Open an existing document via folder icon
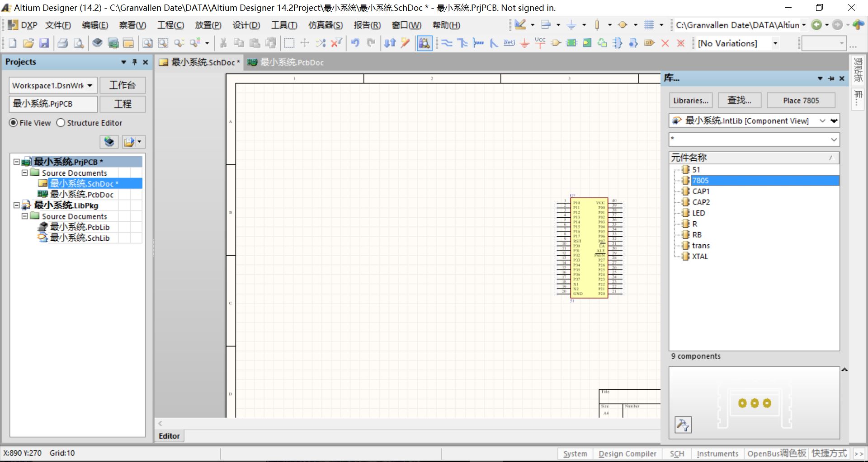 [x=28, y=43]
